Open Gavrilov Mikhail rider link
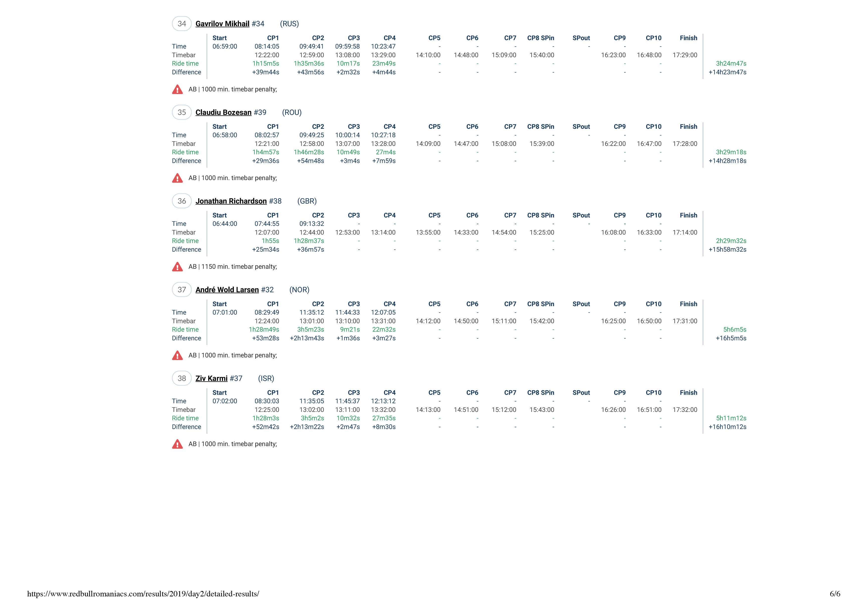This screenshot has height=614, width=868. (x=222, y=24)
